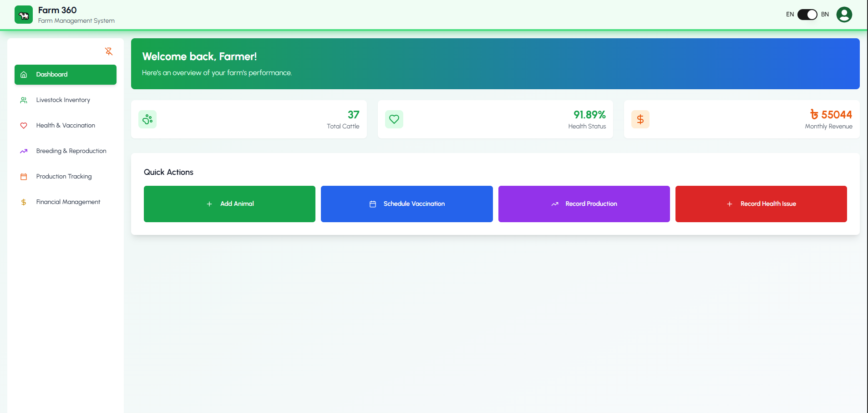868x413 pixels.
Task: Click the cattle icon on Total Cattle card
Action: (147, 119)
